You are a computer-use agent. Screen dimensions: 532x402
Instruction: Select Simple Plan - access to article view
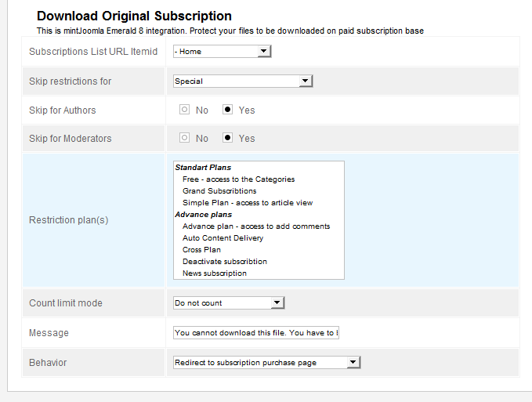point(248,203)
